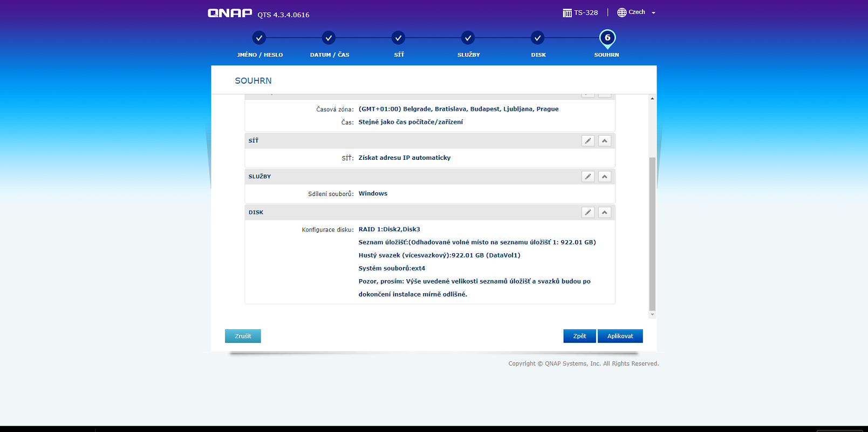Viewport: 868px width, 432px height.
Task: Click the SLUŽBY section header
Action: 430,177
